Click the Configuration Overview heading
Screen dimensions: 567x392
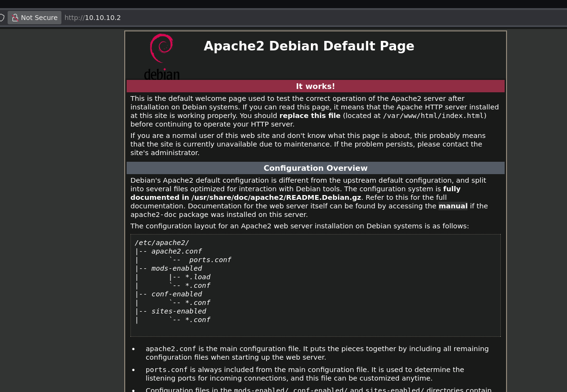click(315, 168)
